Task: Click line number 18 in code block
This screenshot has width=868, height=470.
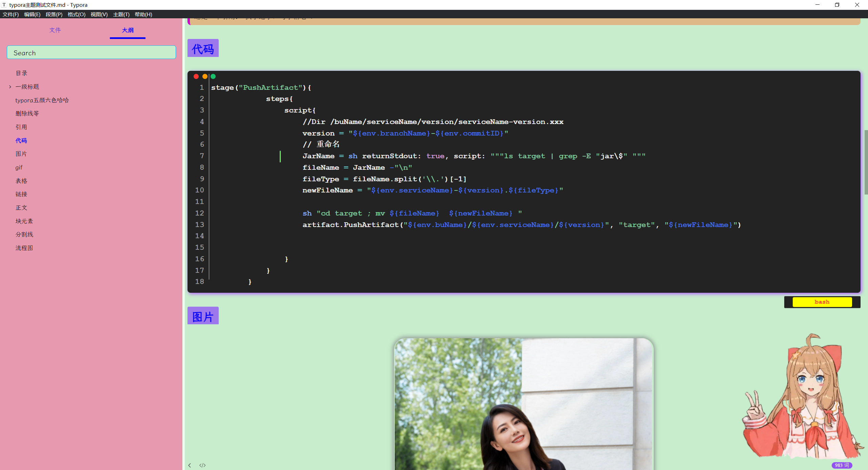Action: point(199,282)
